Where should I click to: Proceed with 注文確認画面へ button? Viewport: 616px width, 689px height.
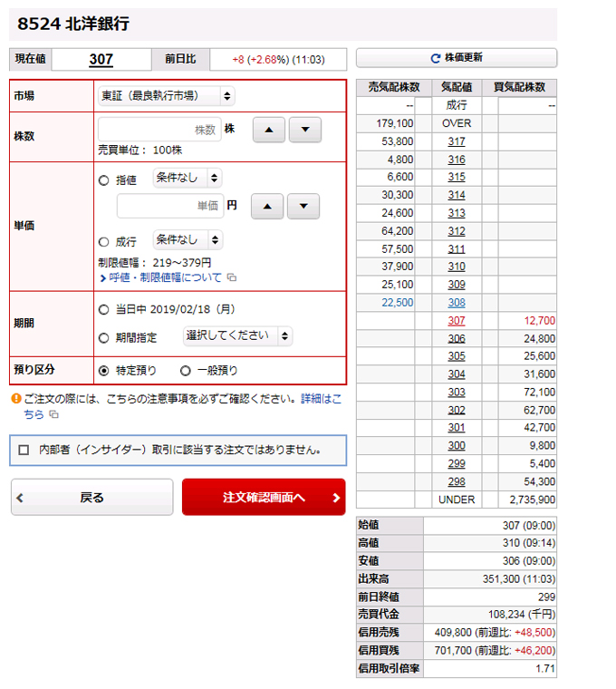click(x=264, y=498)
